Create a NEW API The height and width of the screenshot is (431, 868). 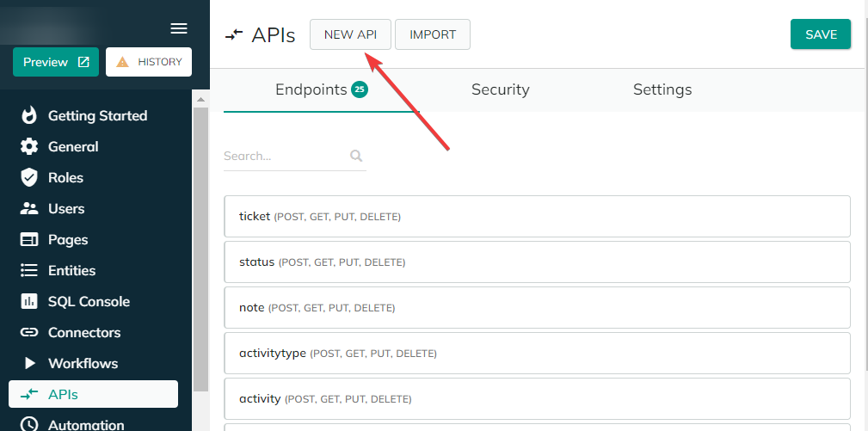coord(350,34)
